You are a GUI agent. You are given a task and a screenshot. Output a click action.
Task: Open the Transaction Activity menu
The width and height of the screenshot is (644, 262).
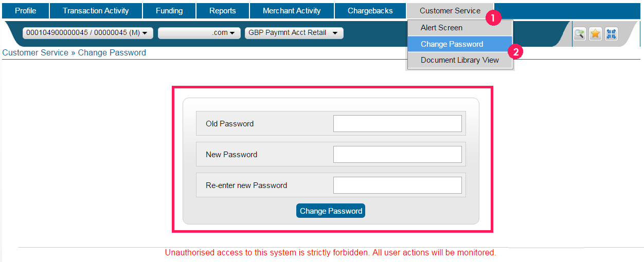[x=96, y=11]
